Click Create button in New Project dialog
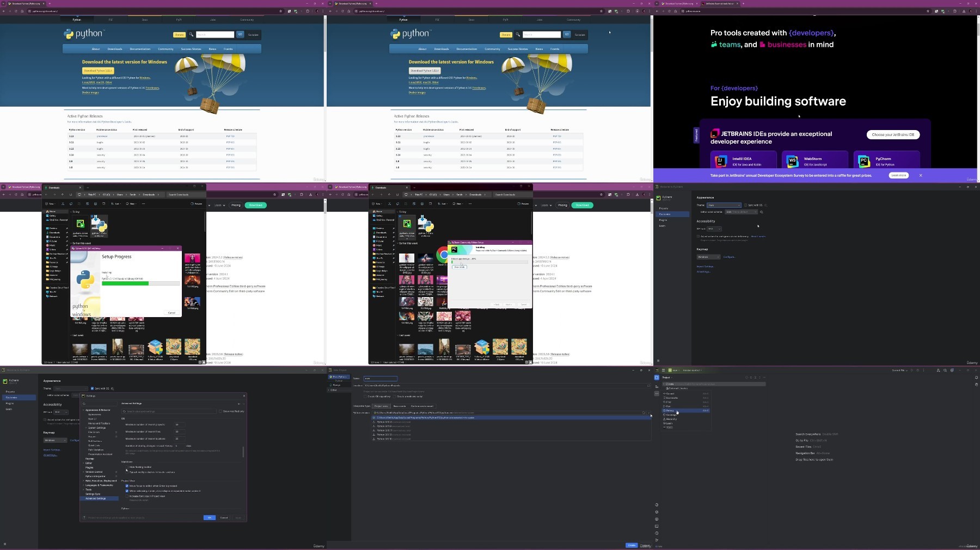 pos(632,545)
